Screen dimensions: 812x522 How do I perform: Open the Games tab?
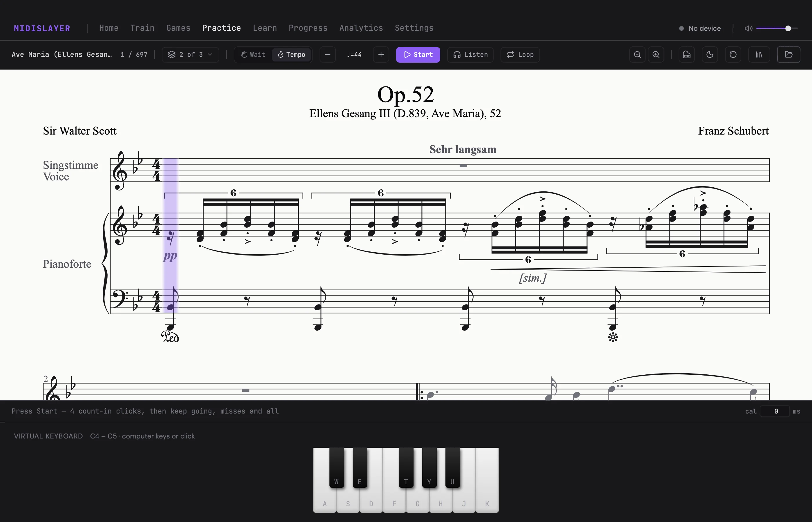[x=178, y=28]
